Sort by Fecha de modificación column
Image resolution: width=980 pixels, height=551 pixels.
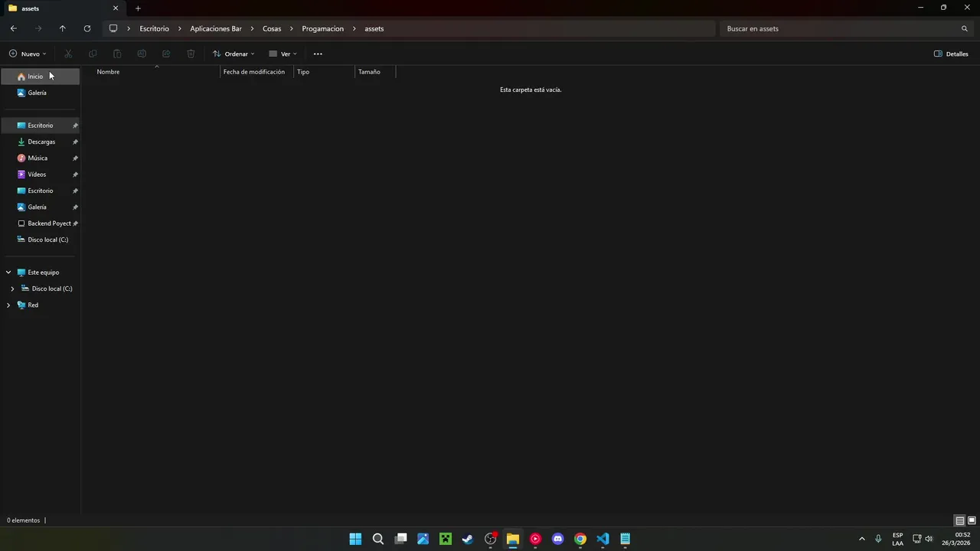tap(257, 72)
